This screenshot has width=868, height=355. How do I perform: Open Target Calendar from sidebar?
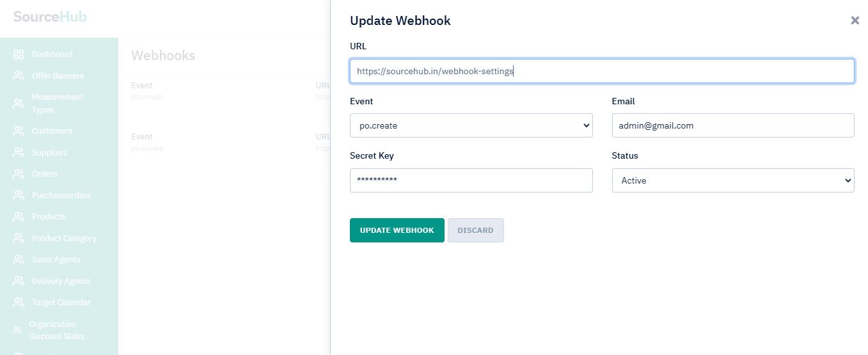click(x=61, y=303)
